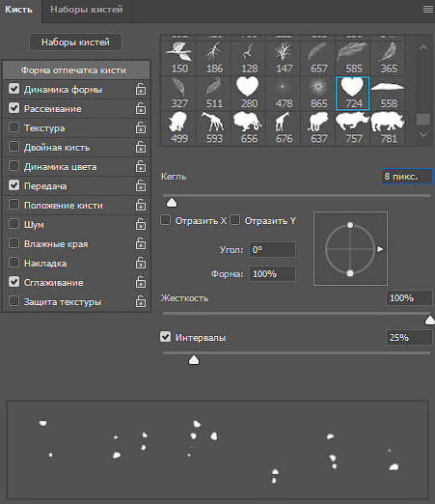
Task: Toggle the Отразить X checkbox
Action: pos(166,220)
